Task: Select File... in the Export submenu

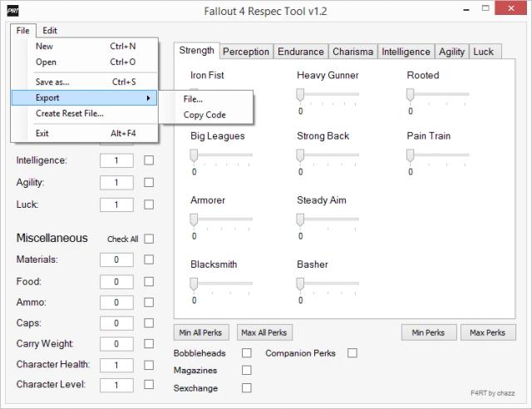Action: point(206,99)
